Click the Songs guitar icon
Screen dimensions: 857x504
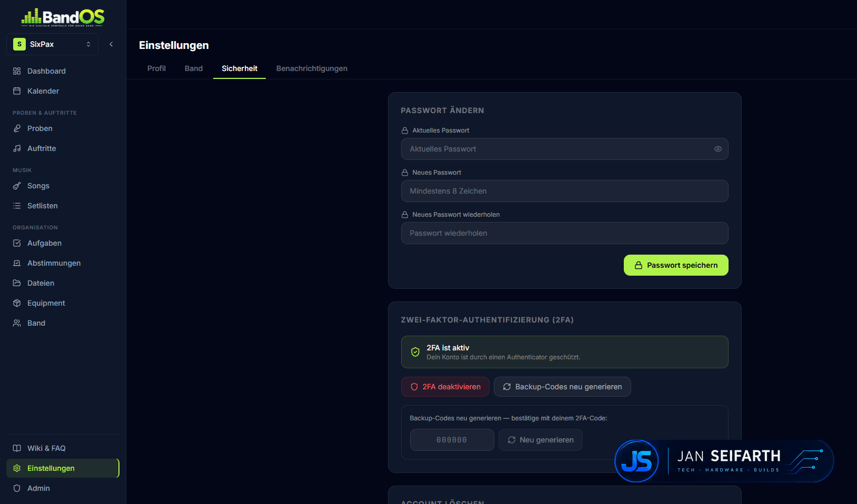[17, 186]
